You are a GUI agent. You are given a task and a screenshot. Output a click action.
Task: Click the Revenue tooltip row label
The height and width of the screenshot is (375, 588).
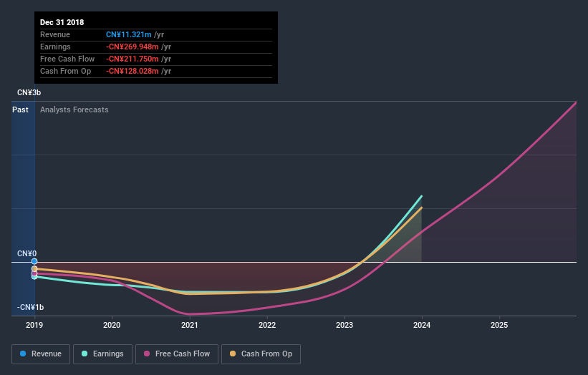(55, 34)
